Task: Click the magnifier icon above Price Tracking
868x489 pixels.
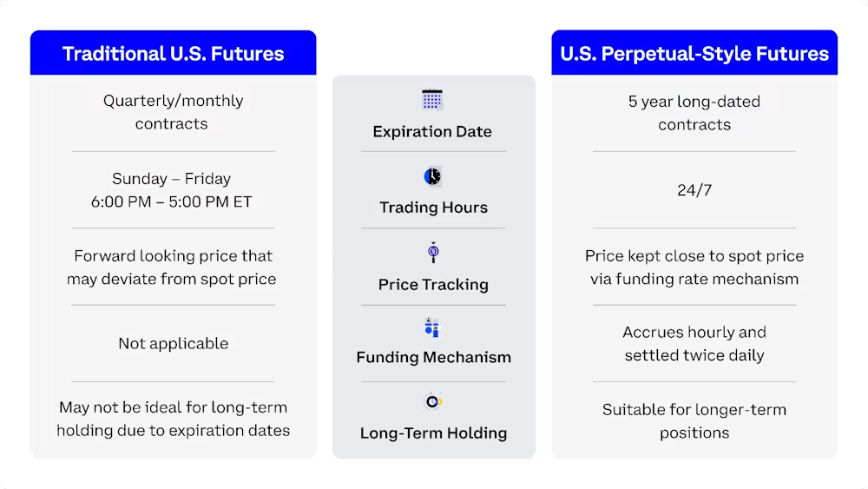Action: (x=433, y=253)
